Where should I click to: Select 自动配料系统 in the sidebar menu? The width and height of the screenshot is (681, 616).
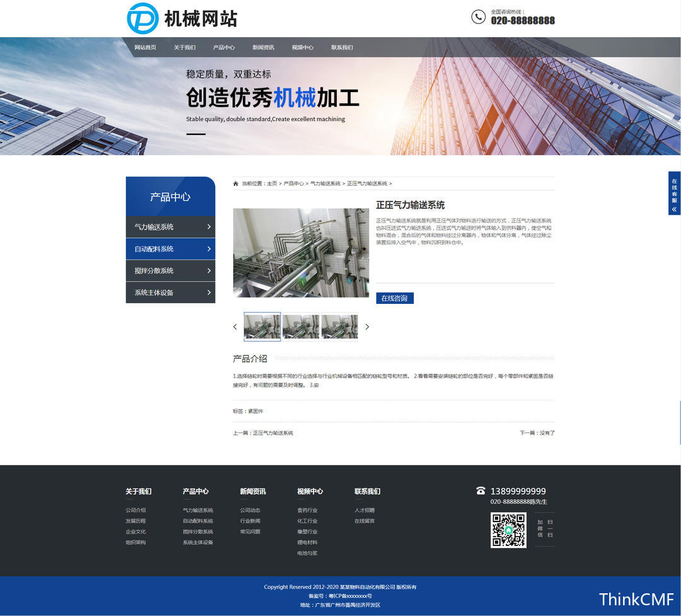[x=170, y=249]
